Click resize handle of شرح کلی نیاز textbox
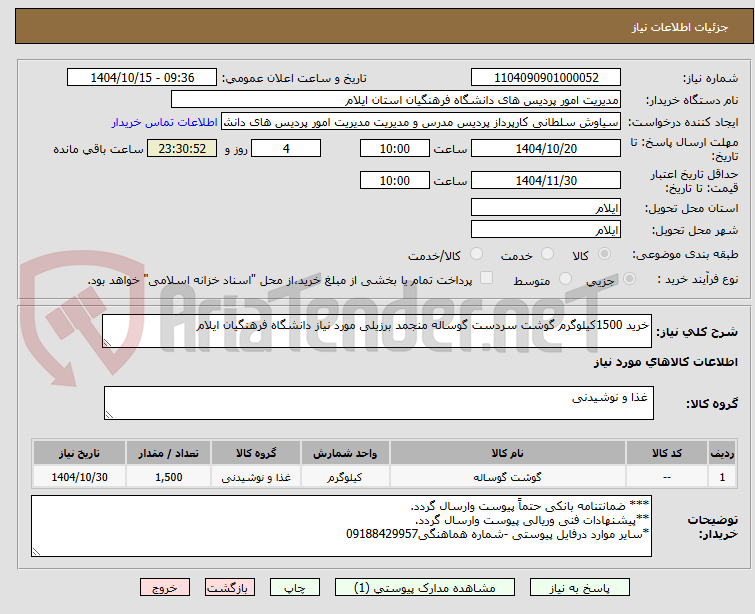 click(107, 343)
